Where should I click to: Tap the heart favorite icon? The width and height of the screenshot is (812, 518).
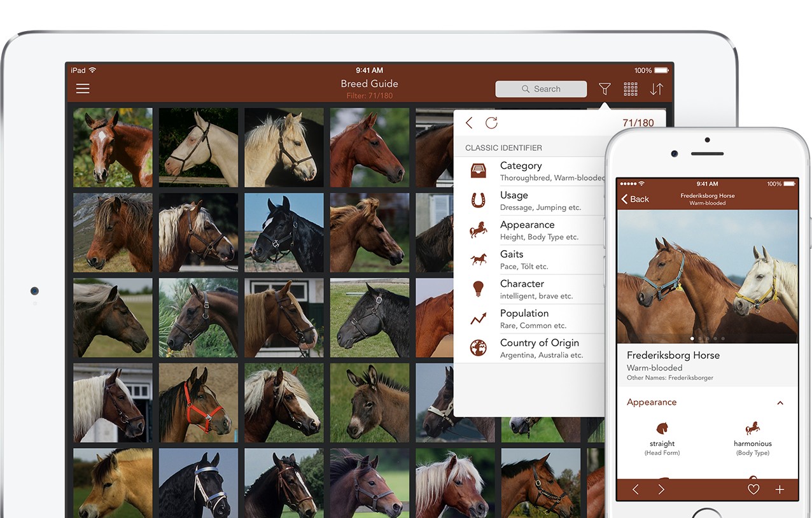tap(753, 489)
